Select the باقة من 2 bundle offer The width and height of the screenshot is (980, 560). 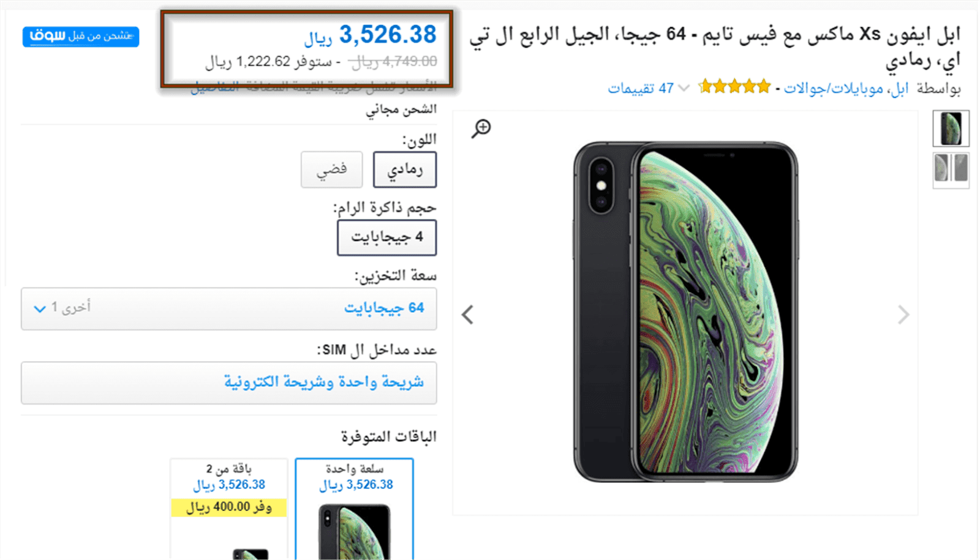pos(229,509)
